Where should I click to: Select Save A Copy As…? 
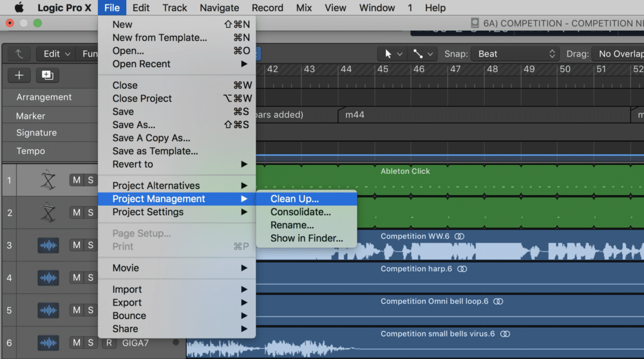tap(176, 138)
